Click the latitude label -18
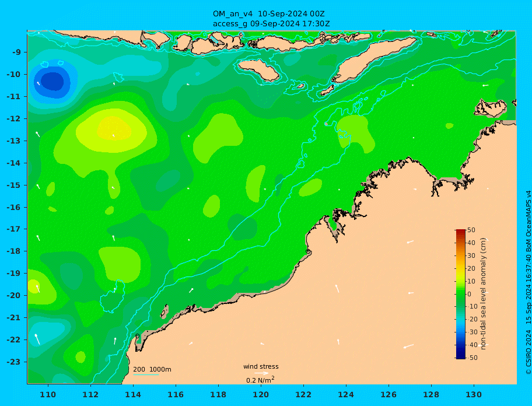This screenshot has width=532, height=406. coord(13,251)
